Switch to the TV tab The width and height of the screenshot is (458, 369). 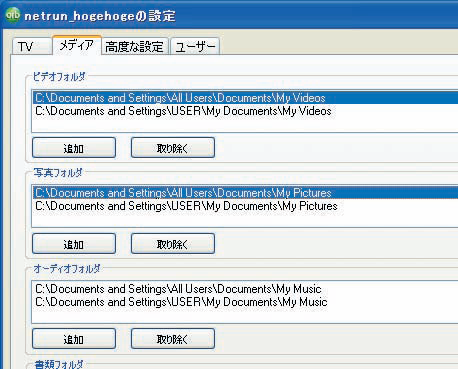(32, 46)
